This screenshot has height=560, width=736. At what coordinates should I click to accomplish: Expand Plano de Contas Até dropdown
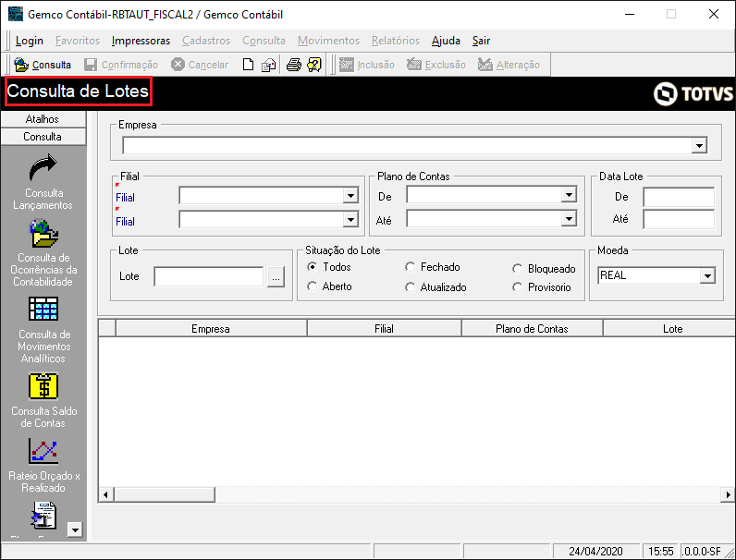point(569,218)
